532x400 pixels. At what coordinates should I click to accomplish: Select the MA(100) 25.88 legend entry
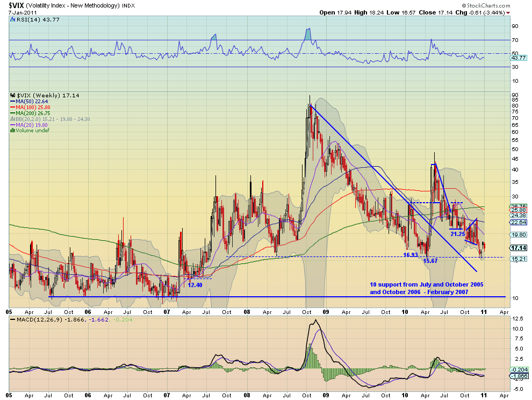click(x=31, y=108)
